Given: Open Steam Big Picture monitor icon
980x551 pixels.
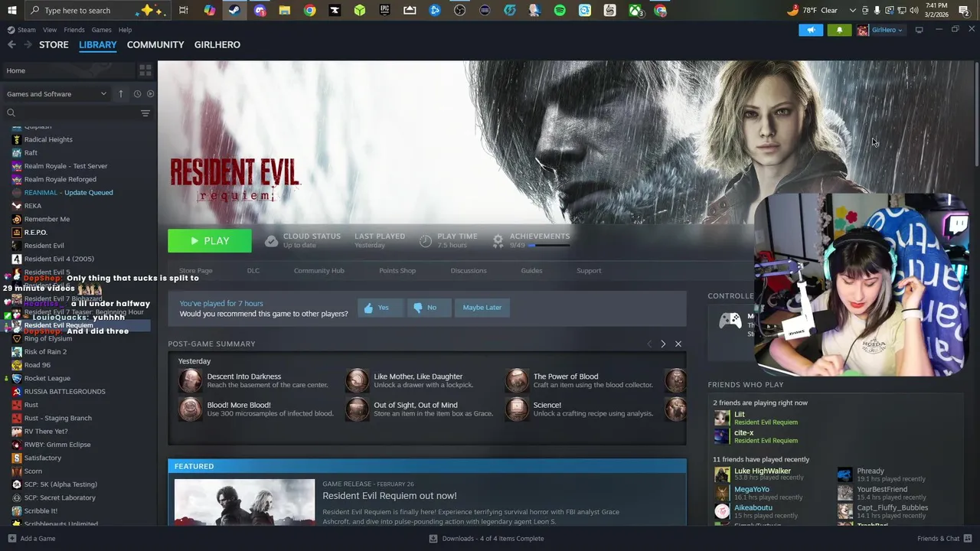Looking at the screenshot, I should [919, 30].
